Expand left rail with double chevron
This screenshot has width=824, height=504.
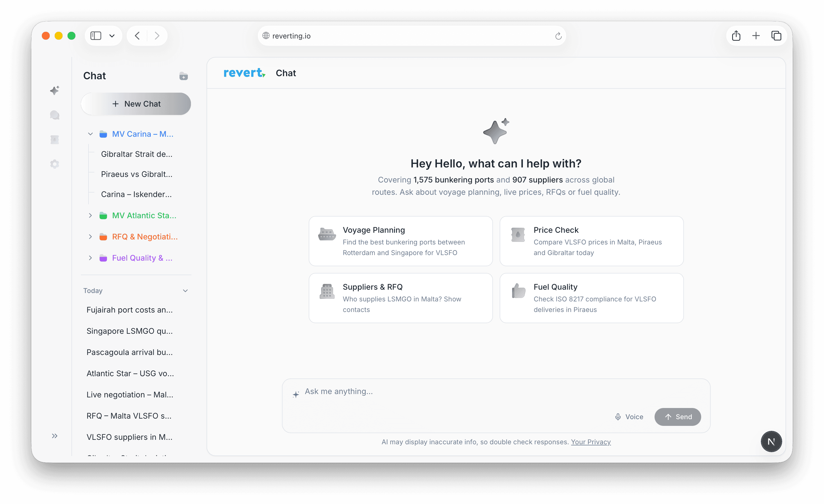(x=54, y=436)
